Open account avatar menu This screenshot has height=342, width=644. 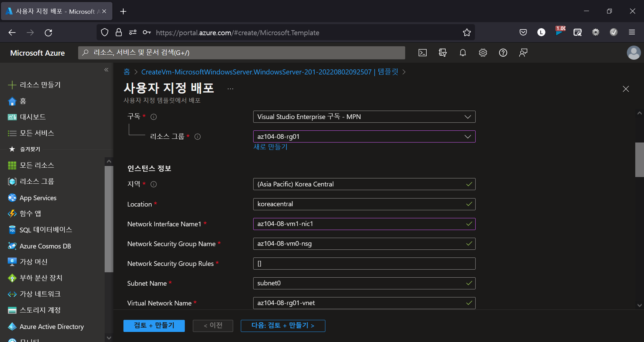[x=634, y=53]
